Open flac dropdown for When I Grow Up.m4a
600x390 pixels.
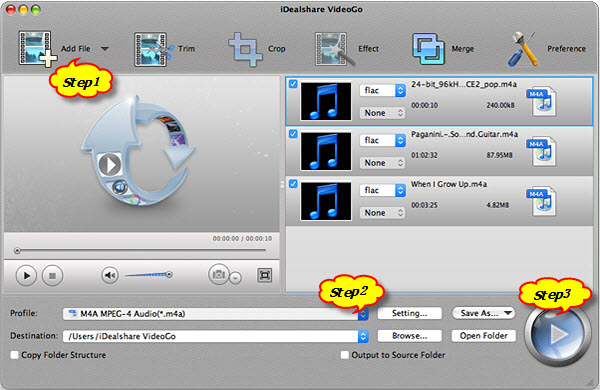pos(382,190)
